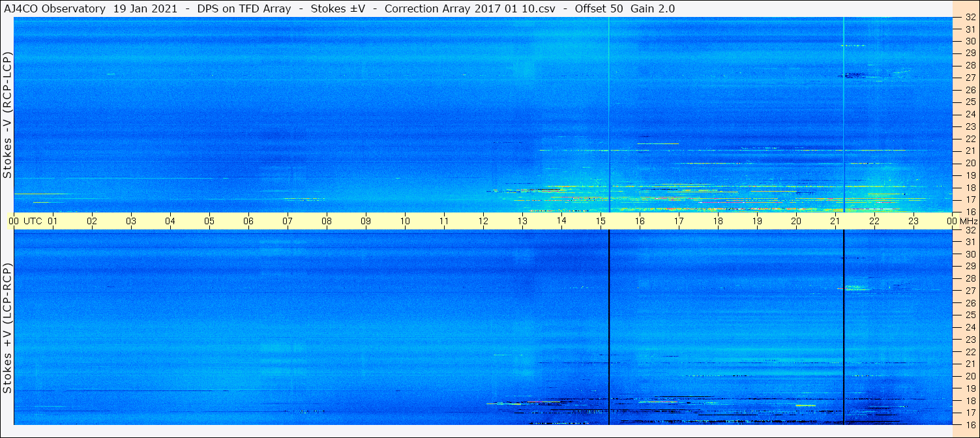Screen dimensions: 980x438
Task: Click 'Correction Array 2017 01 10.csv' filename
Action: (x=469, y=8)
